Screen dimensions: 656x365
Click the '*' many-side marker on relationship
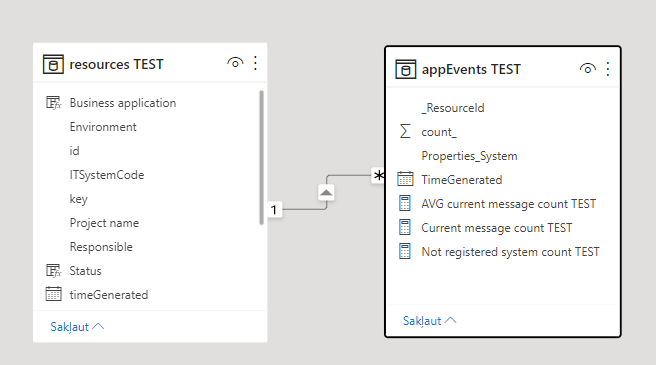378,175
